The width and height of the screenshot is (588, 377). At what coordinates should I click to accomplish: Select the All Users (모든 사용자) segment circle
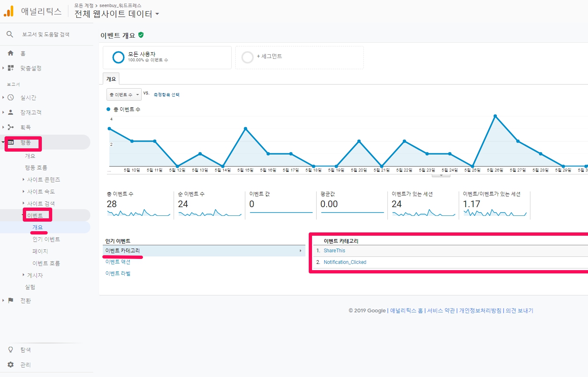coord(119,57)
